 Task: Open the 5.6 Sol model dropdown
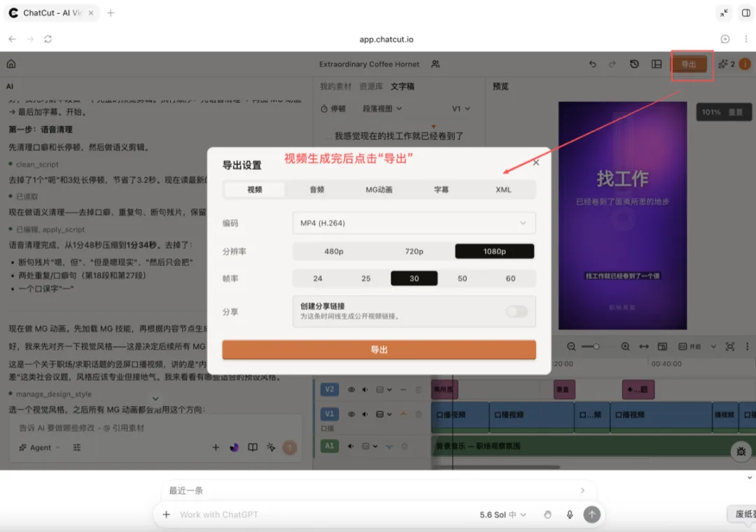click(503, 514)
